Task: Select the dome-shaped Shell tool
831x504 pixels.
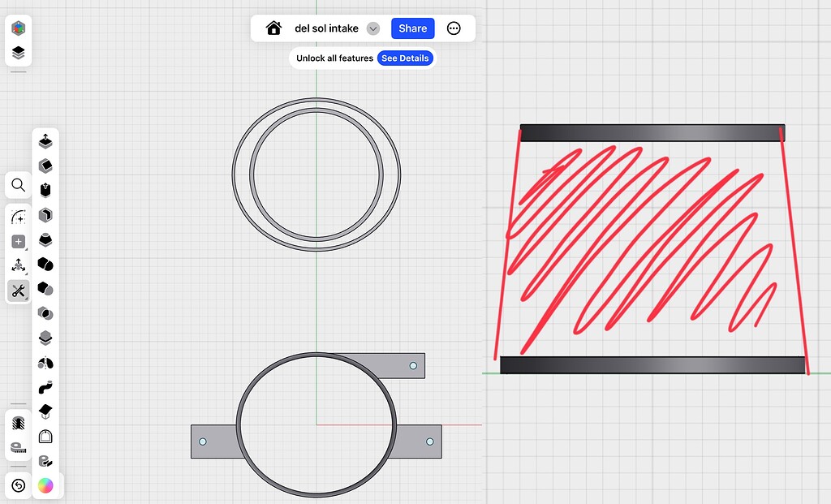Action: coord(46,436)
